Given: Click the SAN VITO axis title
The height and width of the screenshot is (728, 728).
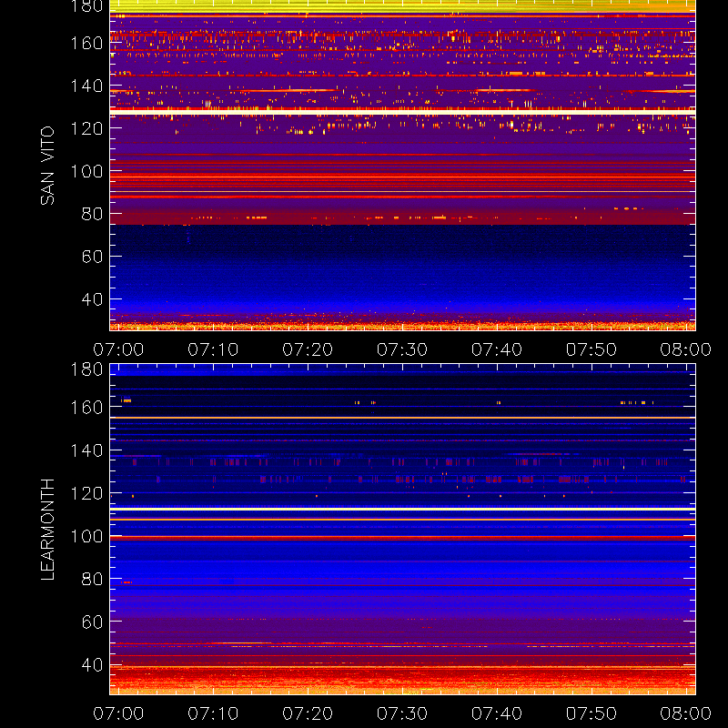Looking at the screenshot, I should [x=47, y=166].
